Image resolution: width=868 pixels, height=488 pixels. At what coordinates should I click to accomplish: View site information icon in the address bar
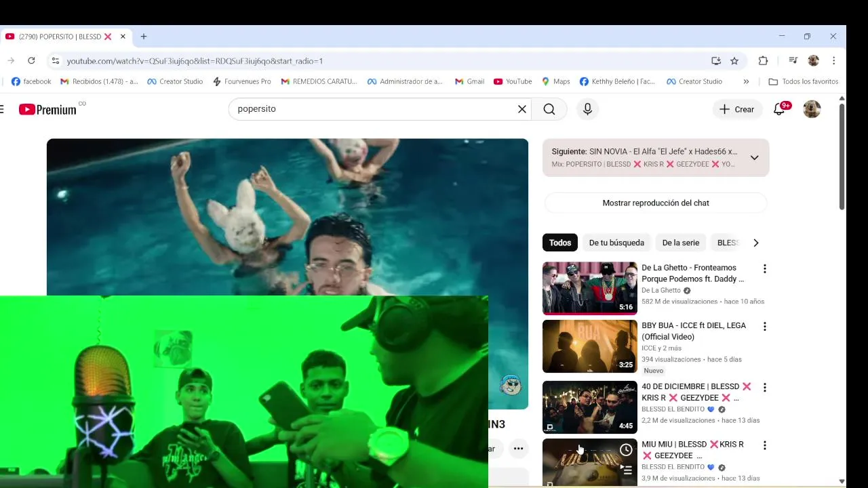point(56,61)
